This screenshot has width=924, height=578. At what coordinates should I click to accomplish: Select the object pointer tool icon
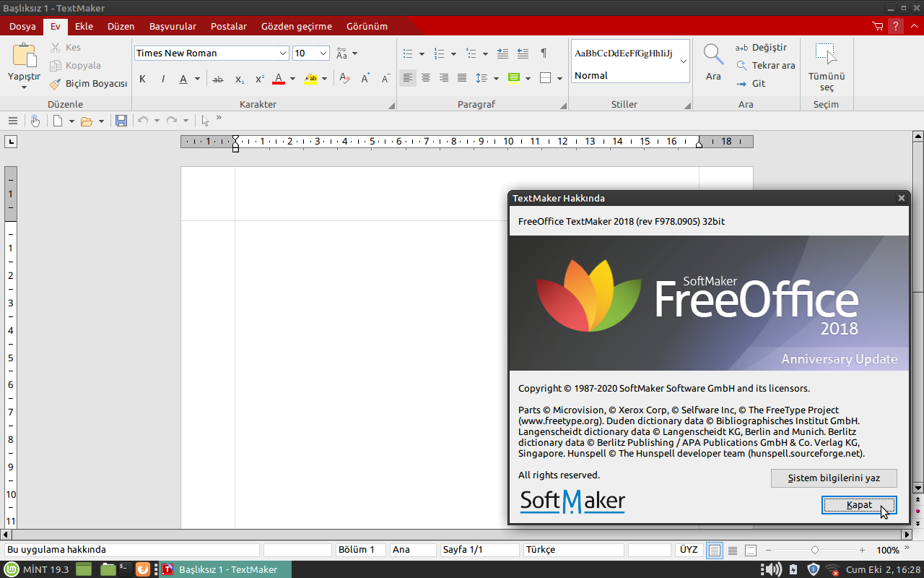pyautogui.click(x=206, y=121)
